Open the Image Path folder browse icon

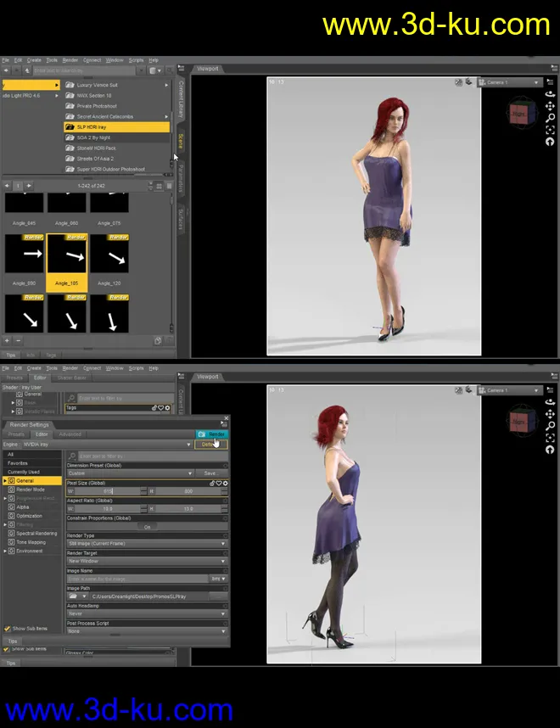pyautogui.click(x=73, y=596)
